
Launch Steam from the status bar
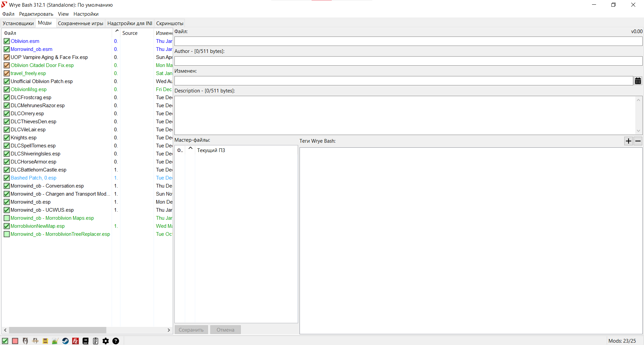(x=65, y=341)
